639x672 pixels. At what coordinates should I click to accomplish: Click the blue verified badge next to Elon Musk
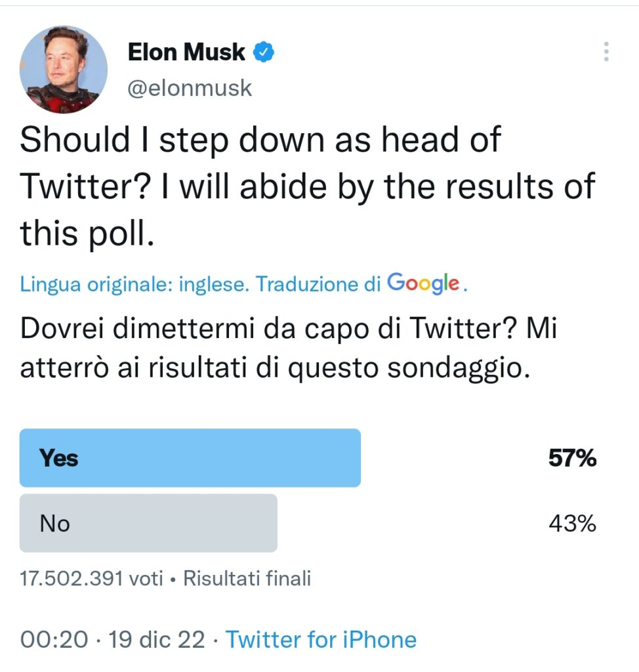point(263,51)
